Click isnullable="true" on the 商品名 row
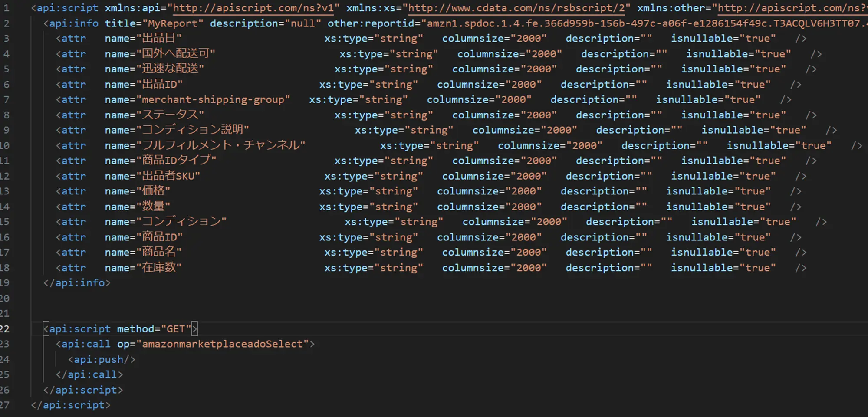This screenshot has height=417, width=868. 723,253
